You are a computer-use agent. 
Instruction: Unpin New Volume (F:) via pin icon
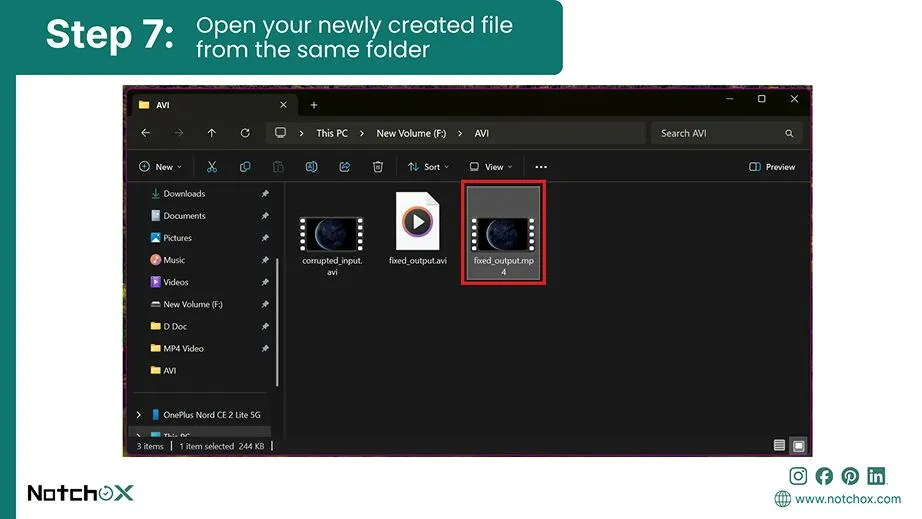tap(265, 304)
